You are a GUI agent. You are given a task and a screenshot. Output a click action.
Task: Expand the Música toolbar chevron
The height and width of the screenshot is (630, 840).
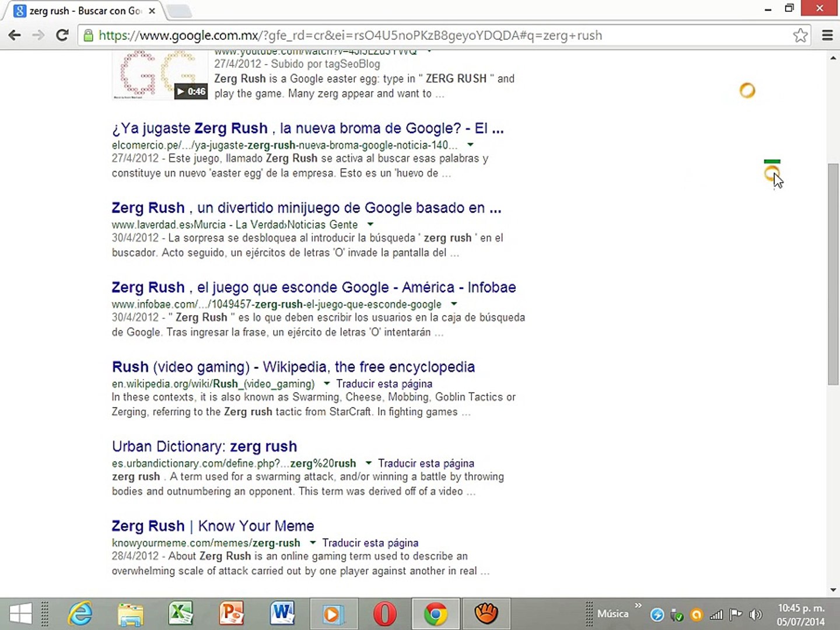[638, 606]
